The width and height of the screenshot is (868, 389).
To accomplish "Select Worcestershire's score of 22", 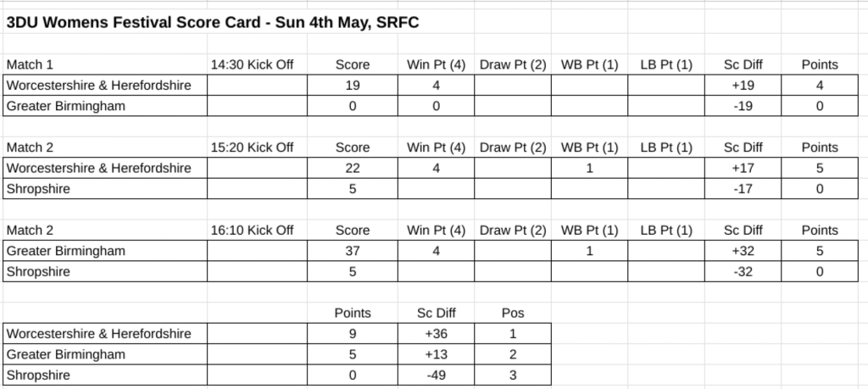I will pyautogui.click(x=352, y=168).
